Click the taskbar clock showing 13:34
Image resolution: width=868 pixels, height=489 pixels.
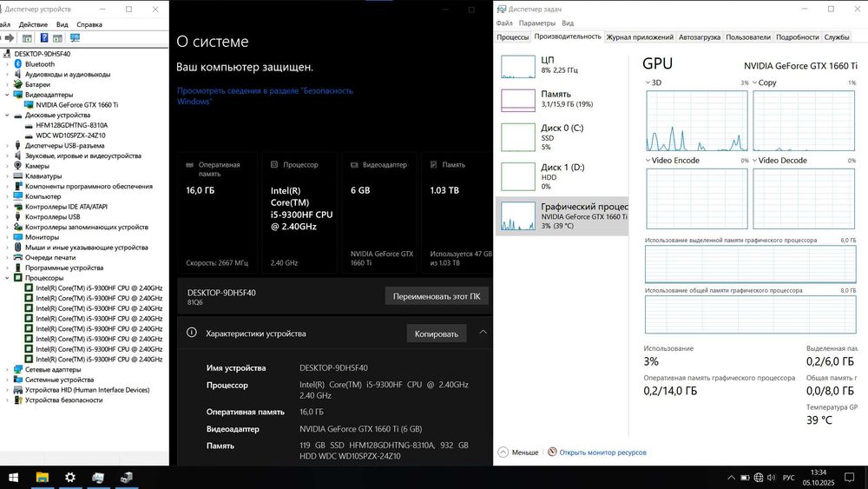click(819, 478)
